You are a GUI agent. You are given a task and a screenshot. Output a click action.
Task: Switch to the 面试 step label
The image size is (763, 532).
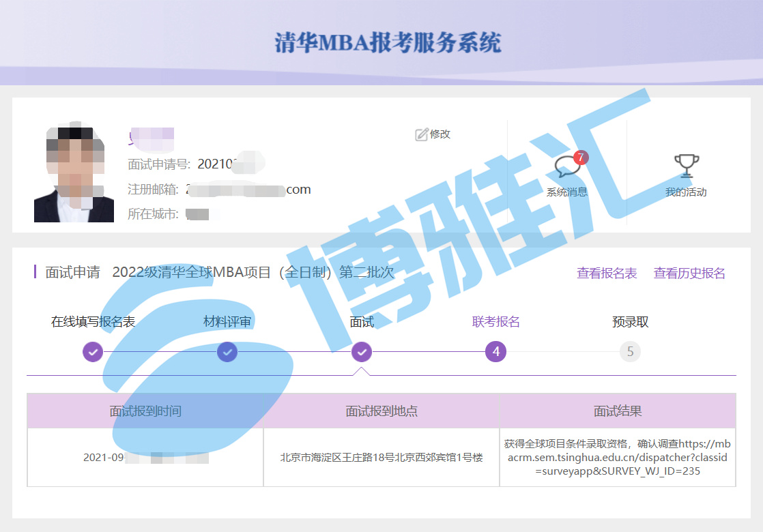coord(362,322)
